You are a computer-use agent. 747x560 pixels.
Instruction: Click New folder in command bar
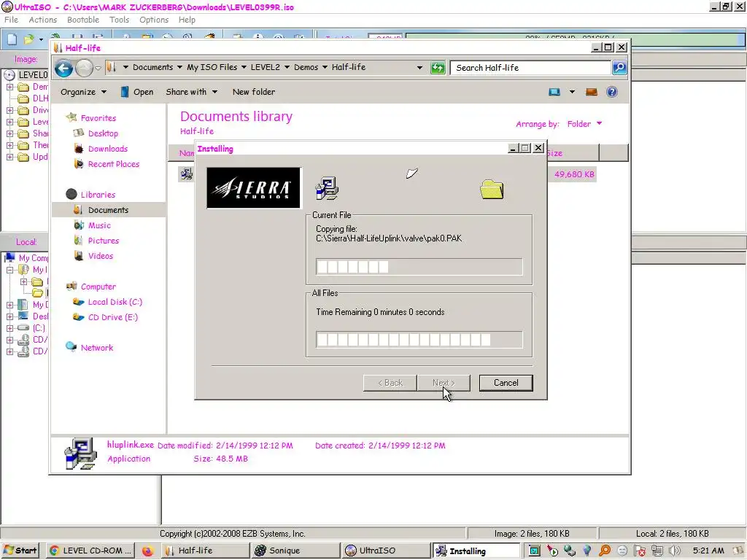(x=253, y=92)
